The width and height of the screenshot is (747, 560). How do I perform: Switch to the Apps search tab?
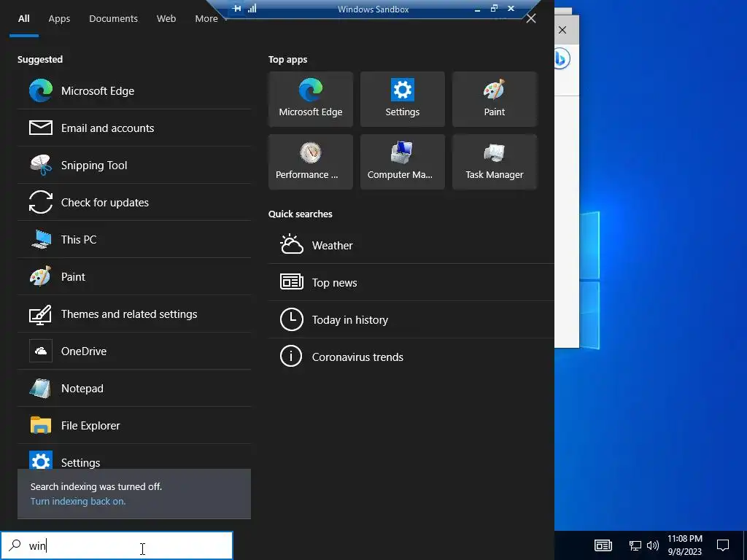click(x=59, y=18)
